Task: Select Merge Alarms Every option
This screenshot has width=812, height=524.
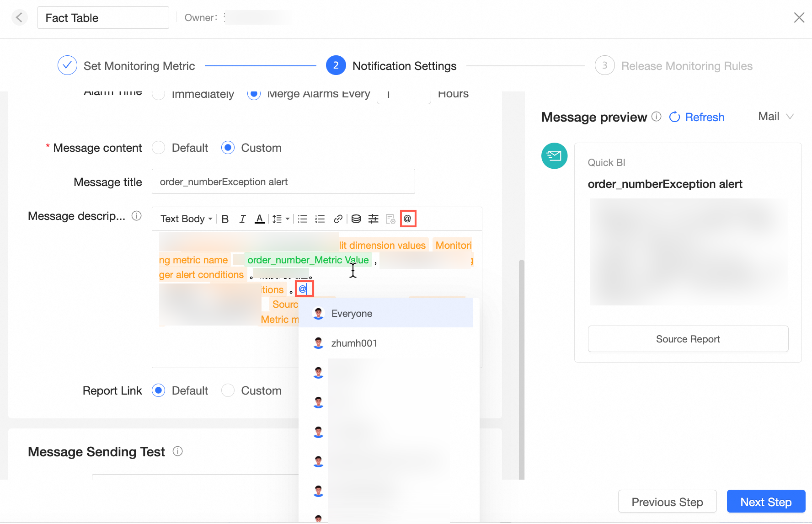Action: point(254,94)
